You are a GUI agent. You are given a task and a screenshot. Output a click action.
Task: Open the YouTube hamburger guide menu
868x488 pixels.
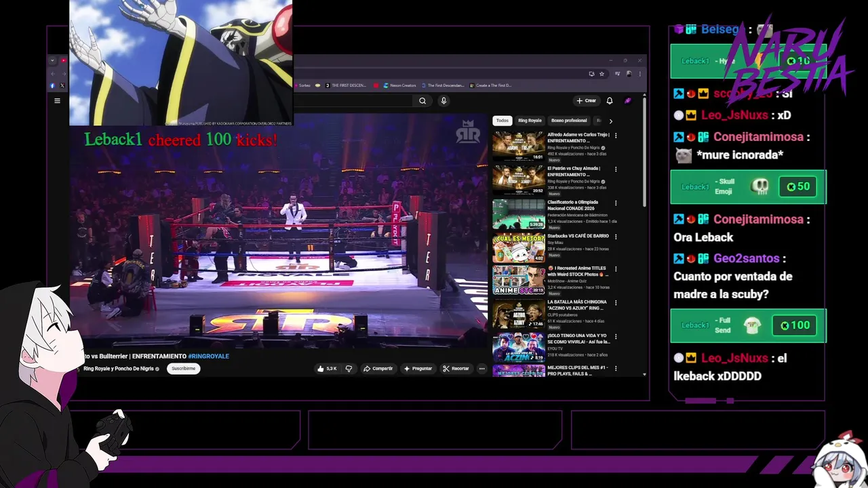point(57,101)
